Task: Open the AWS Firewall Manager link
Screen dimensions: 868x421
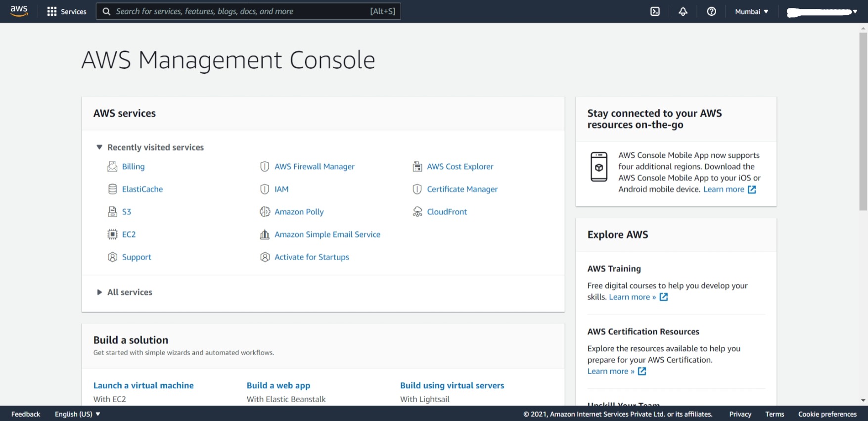Action: click(314, 167)
